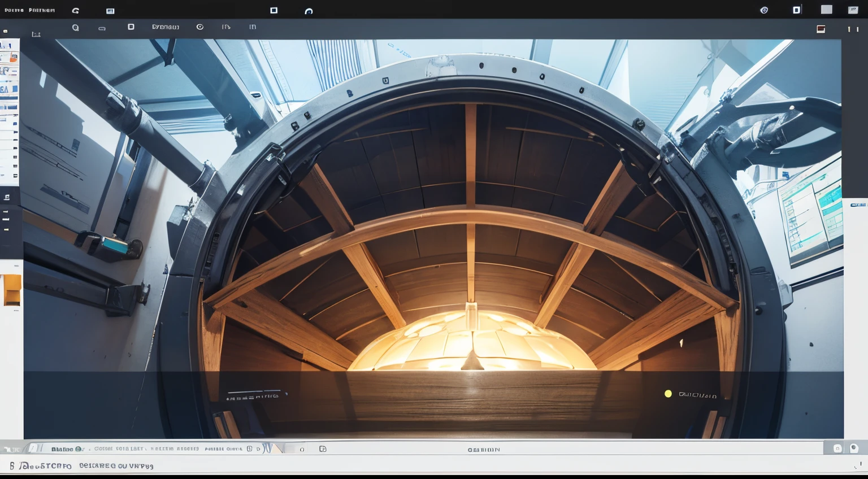Click the centered label in the bottom bar
The height and width of the screenshot is (479, 868).
(x=484, y=450)
